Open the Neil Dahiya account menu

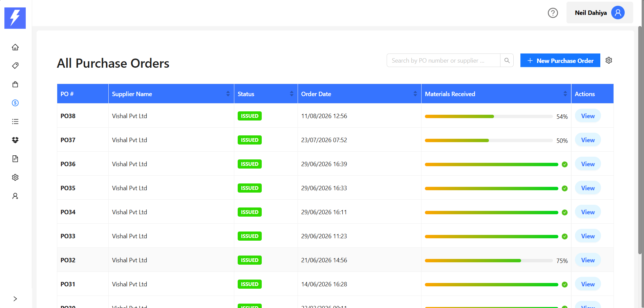click(600, 13)
